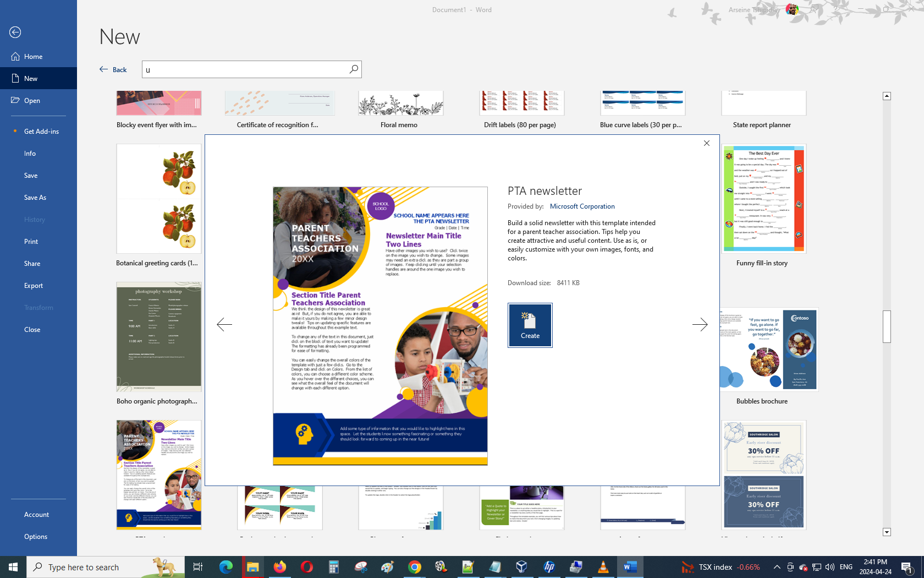Show hidden icons in the system tray
924x578 pixels.
(x=777, y=566)
